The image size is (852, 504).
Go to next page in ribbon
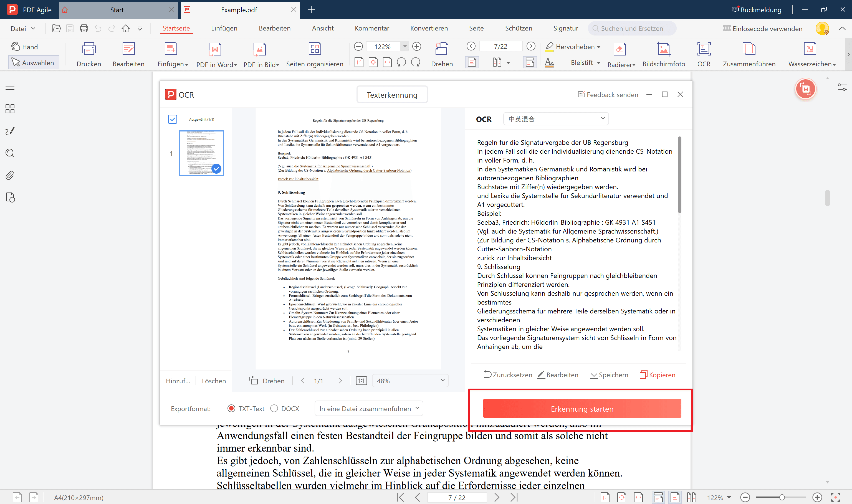point(531,46)
